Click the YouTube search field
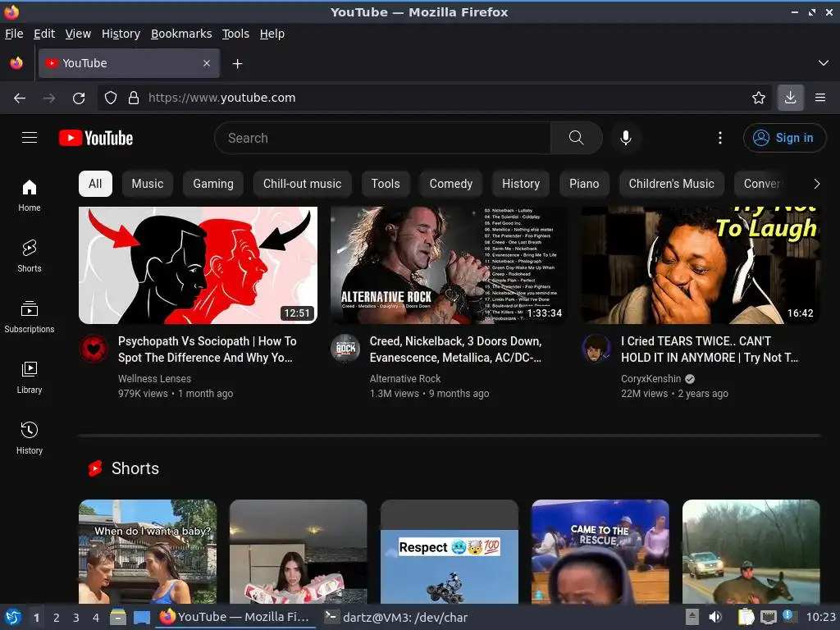The image size is (840, 630). (x=382, y=138)
